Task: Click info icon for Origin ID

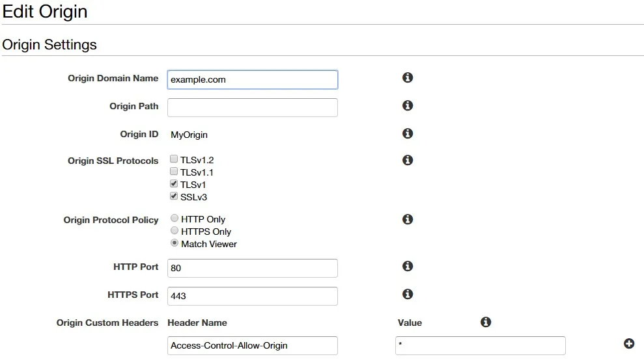Action: pyautogui.click(x=408, y=133)
